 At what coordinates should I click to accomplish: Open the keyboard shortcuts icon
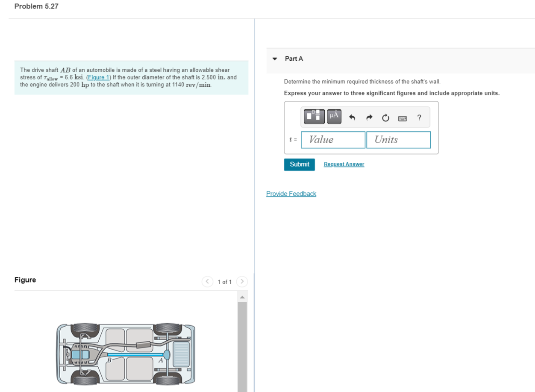pos(403,118)
